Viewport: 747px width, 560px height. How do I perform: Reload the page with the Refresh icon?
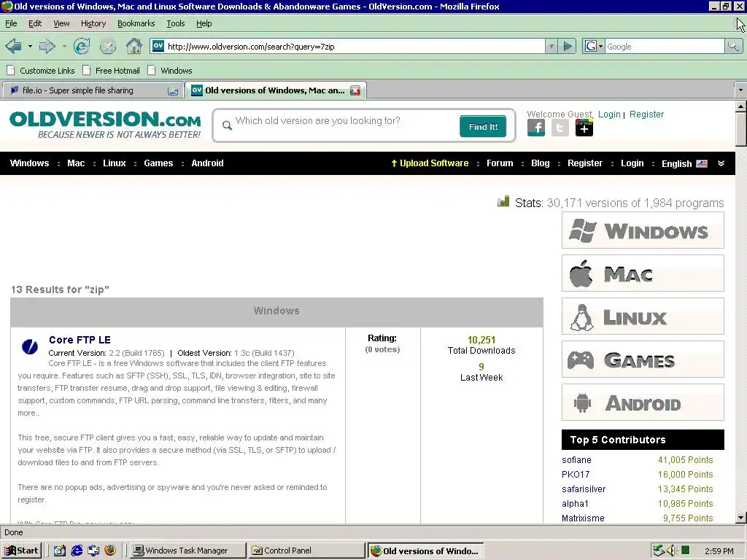(82, 46)
